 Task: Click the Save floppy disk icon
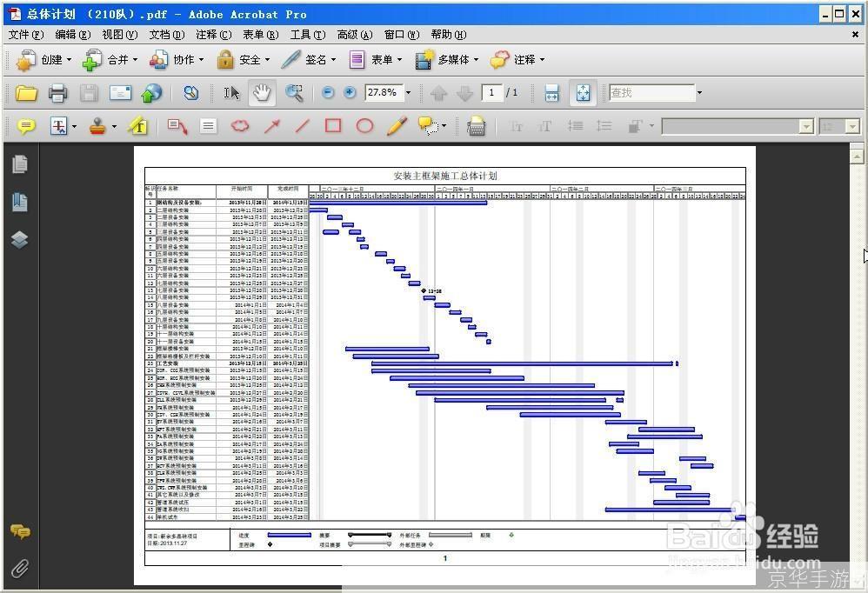pos(89,93)
